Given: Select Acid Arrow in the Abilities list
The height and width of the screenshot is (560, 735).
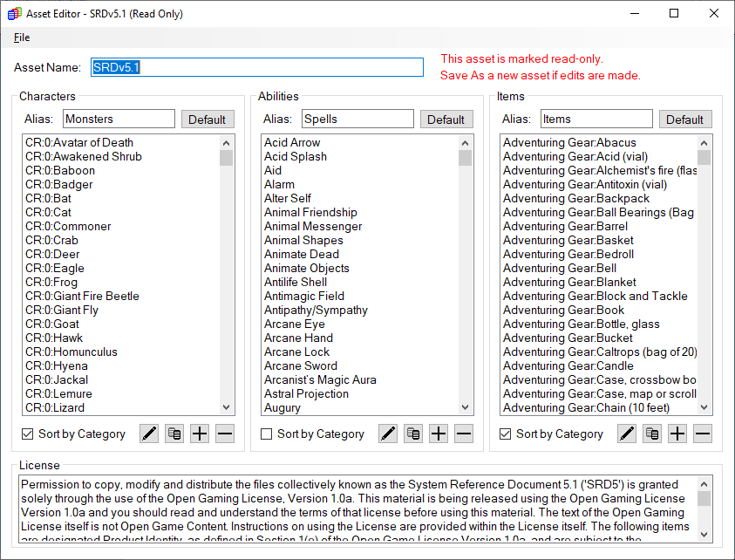Looking at the screenshot, I should (360, 142).
